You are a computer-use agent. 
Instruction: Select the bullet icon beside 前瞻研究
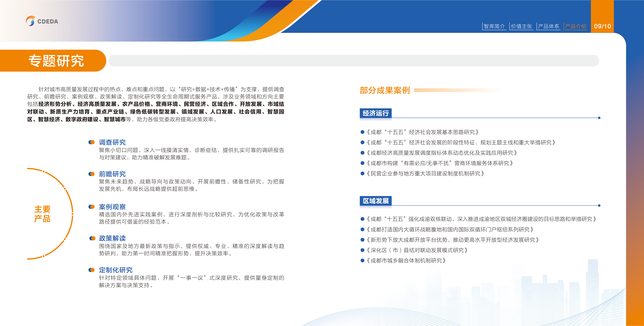click(91, 174)
